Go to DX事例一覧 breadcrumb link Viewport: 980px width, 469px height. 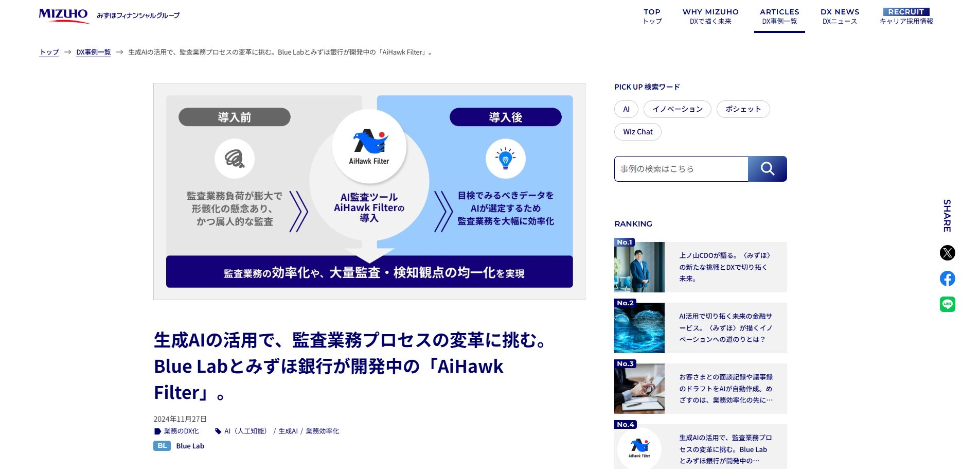(x=93, y=52)
